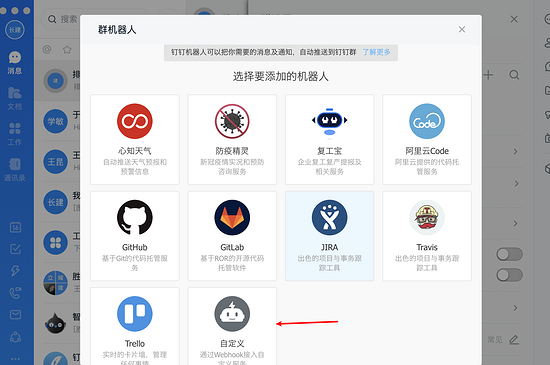This screenshot has height=365, width=550.
Task: Choose the 自定义 custom webhook robot
Action: point(232,326)
